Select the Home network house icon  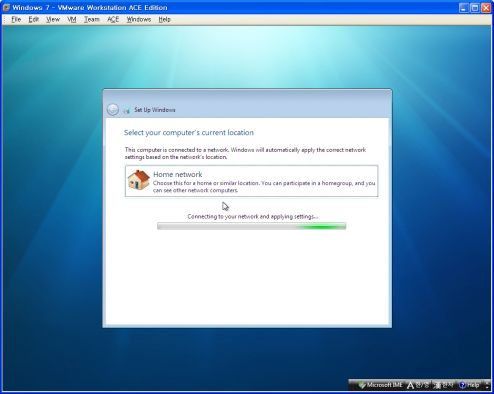[x=138, y=180]
